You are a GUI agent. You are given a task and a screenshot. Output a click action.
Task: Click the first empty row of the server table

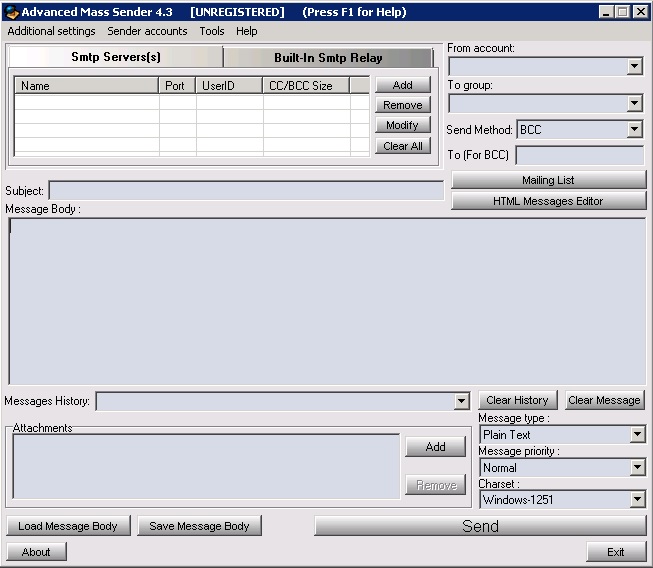pos(192,102)
